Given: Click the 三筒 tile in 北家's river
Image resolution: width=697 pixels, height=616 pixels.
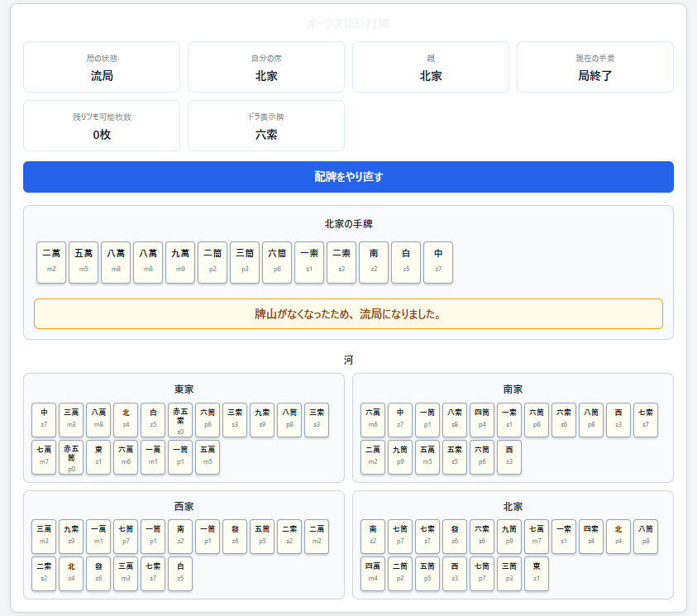Looking at the screenshot, I should (x=509, y=574).
